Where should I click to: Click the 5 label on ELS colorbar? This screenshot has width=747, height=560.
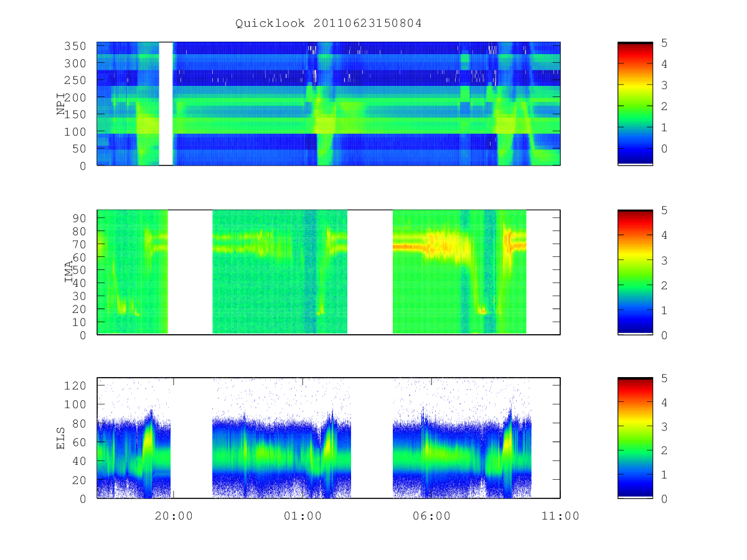pos(665,378)
